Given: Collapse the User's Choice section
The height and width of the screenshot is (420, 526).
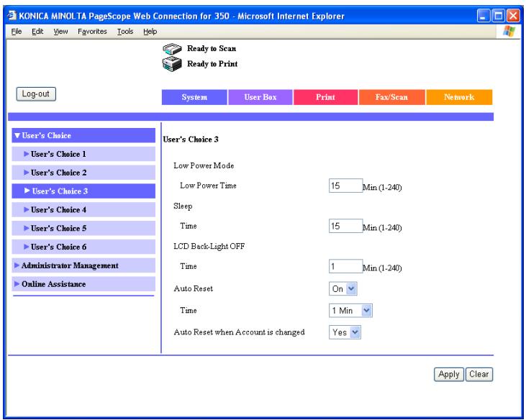Looking at the screenshot, I should [83, 135].
